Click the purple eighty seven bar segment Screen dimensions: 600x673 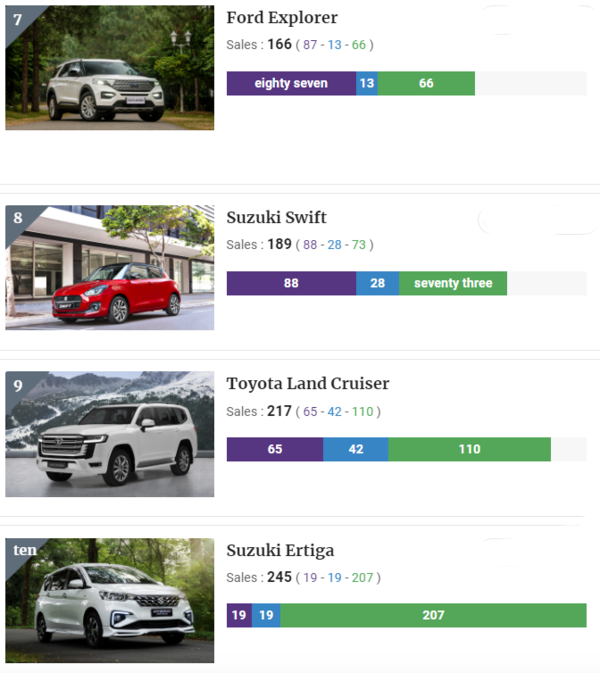pos(291,83)
